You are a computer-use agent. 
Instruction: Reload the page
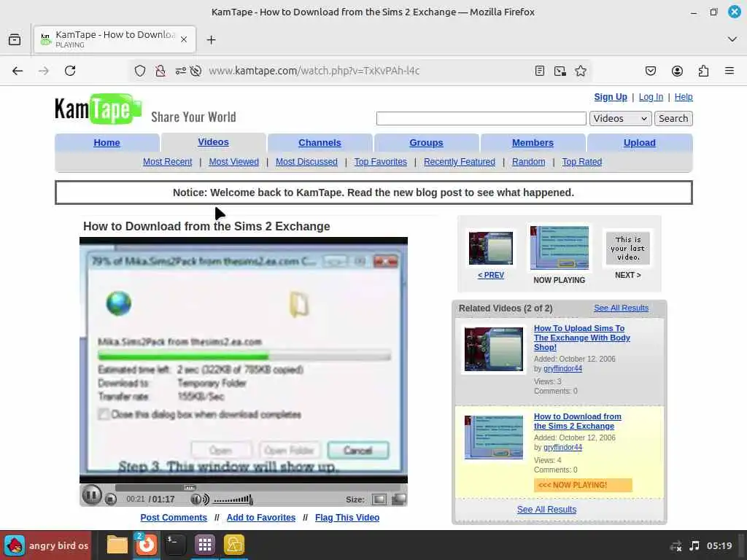[70, 71]
